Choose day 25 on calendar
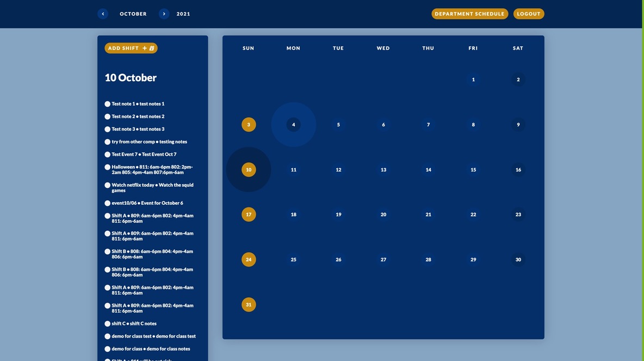 [x=293, y=259]
